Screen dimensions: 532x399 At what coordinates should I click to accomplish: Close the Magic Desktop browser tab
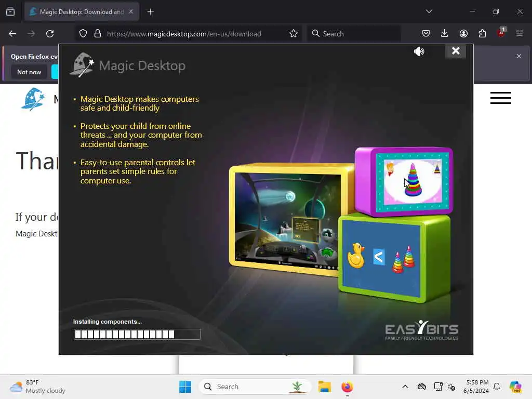tap(131, 11)
